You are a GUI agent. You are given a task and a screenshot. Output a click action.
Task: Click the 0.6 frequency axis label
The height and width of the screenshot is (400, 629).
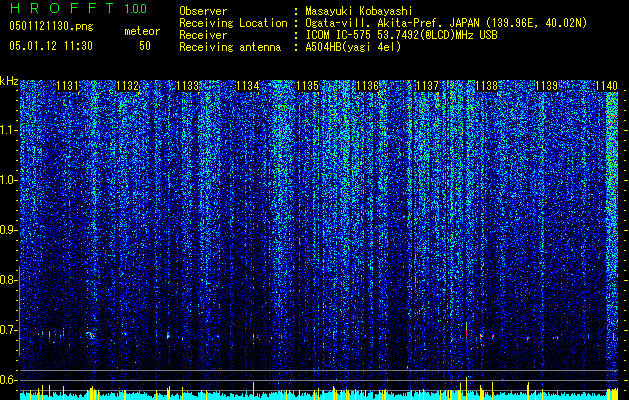coord(8,380)
